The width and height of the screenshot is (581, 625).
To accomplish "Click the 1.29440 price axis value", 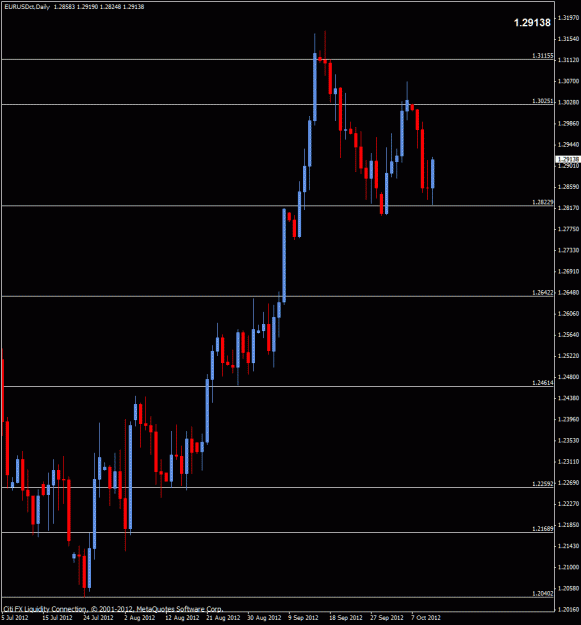I will click(568, 144).
